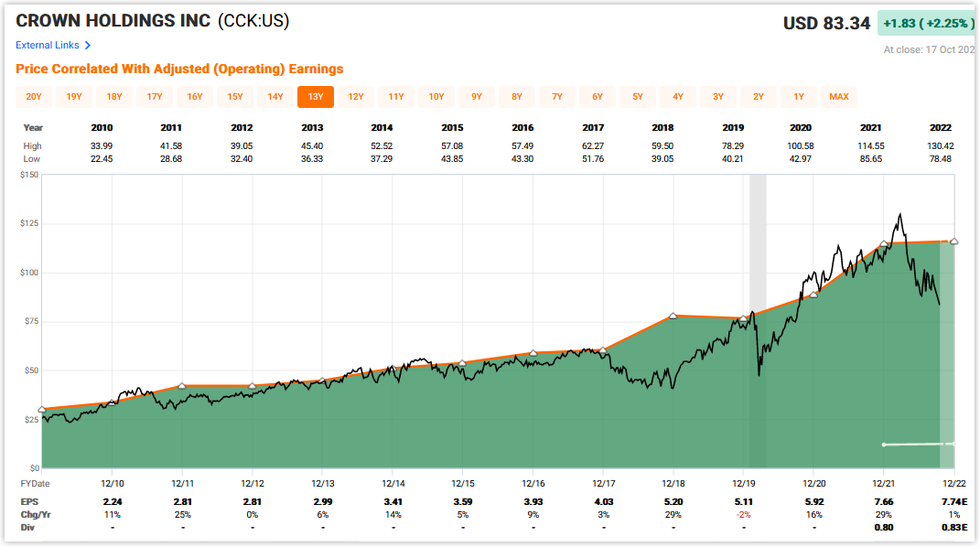Click the earnings marker at 12/17

(x=603, y=351)
